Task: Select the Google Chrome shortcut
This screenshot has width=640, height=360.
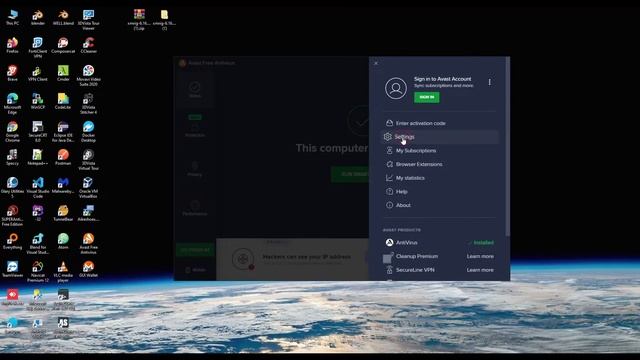Action: click(x=12, y=131)
